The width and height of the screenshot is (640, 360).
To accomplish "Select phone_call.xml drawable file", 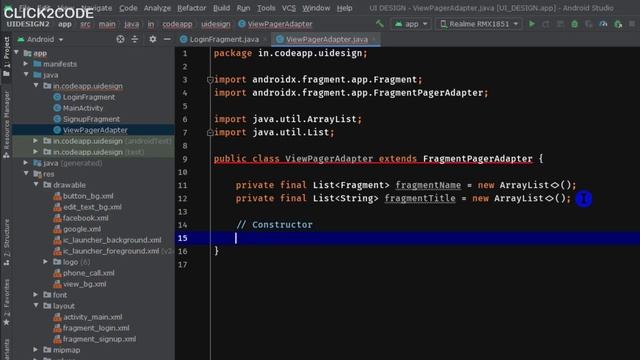I will pyautogui.click(x=84, y=273).
